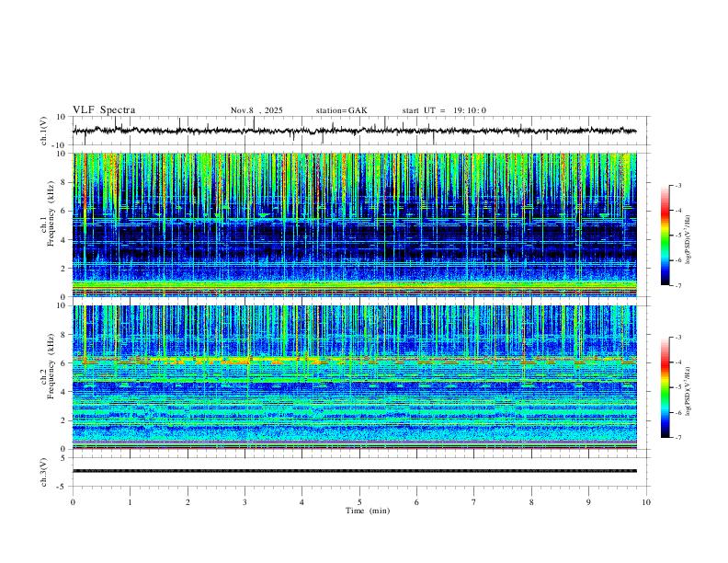The height and width of the screenshot is (563, 728).
Task: Click the '0' tick label on time axis
Action: click(73, 502)
